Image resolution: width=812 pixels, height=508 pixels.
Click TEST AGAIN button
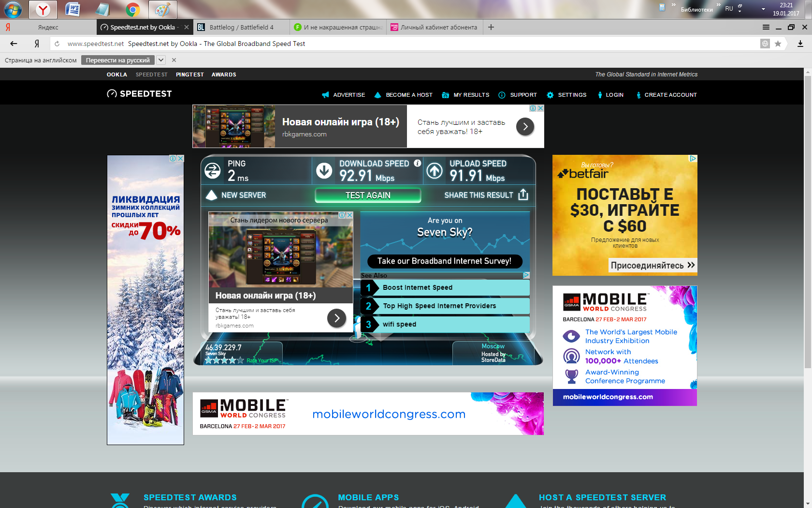click(x=368, y=195)
